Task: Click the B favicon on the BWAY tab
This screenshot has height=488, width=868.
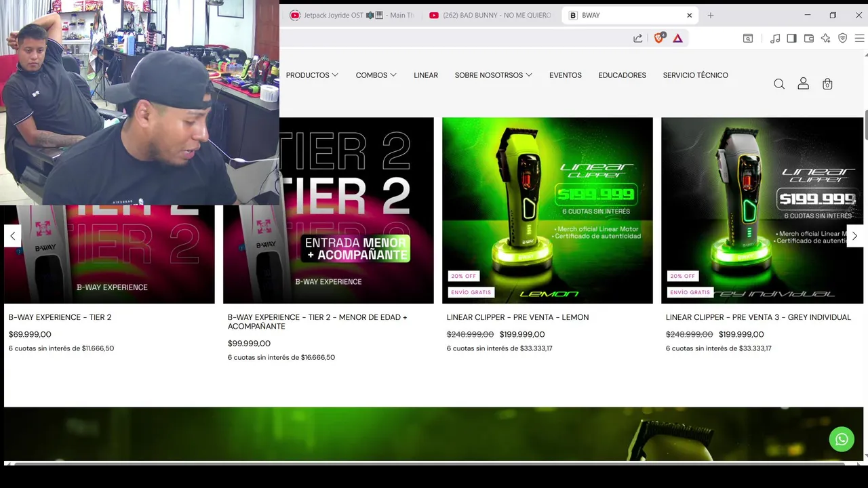Action: point(573,15)
